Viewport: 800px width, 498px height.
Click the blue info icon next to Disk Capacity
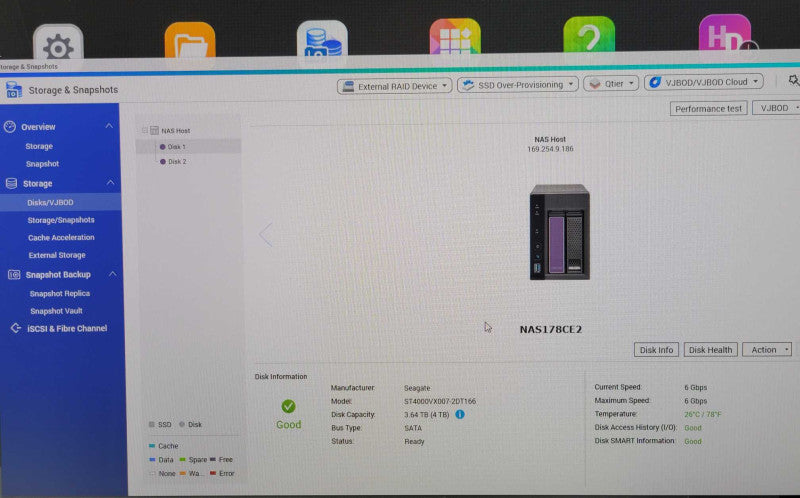460,414
